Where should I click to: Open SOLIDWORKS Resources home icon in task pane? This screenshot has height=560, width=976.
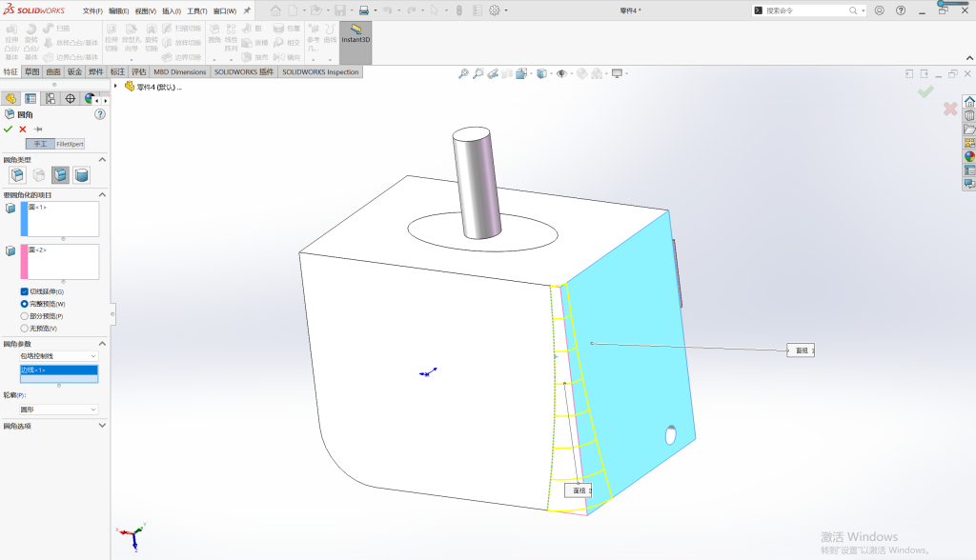click(x=969, y=101)
